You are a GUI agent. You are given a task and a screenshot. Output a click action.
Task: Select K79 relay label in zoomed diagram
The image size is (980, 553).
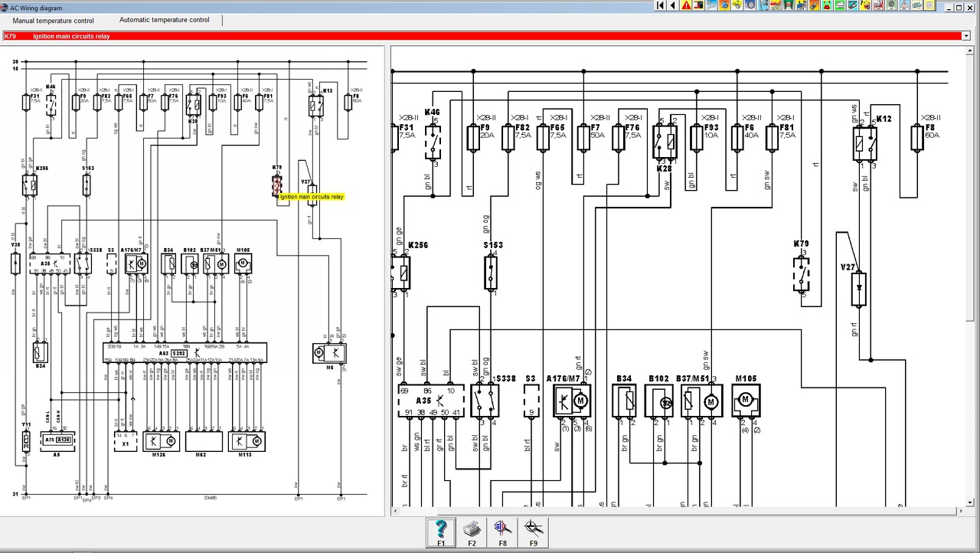click(x=801, y=244)
